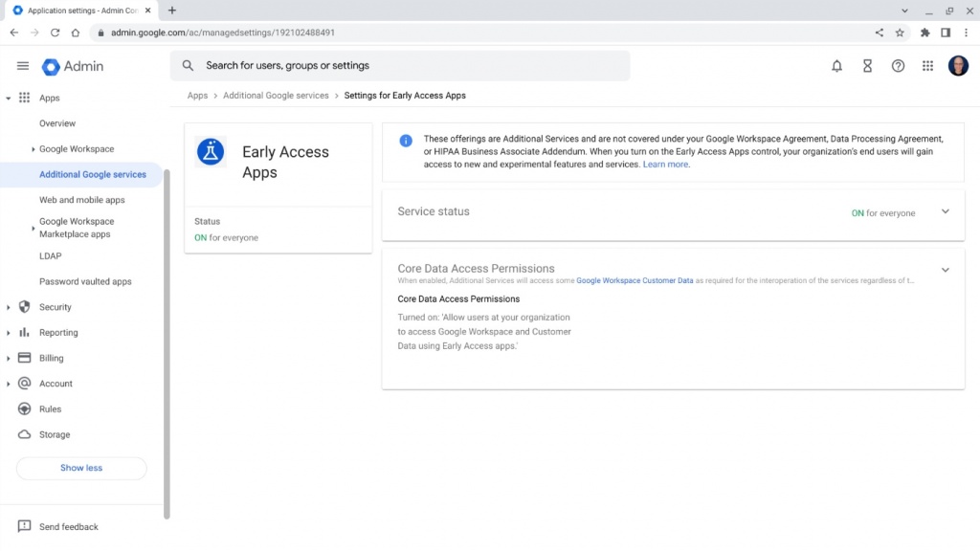Expand the Reporting sidebar arrow
Viewport: 980px width, 551px height.
[x=8, y=333]
